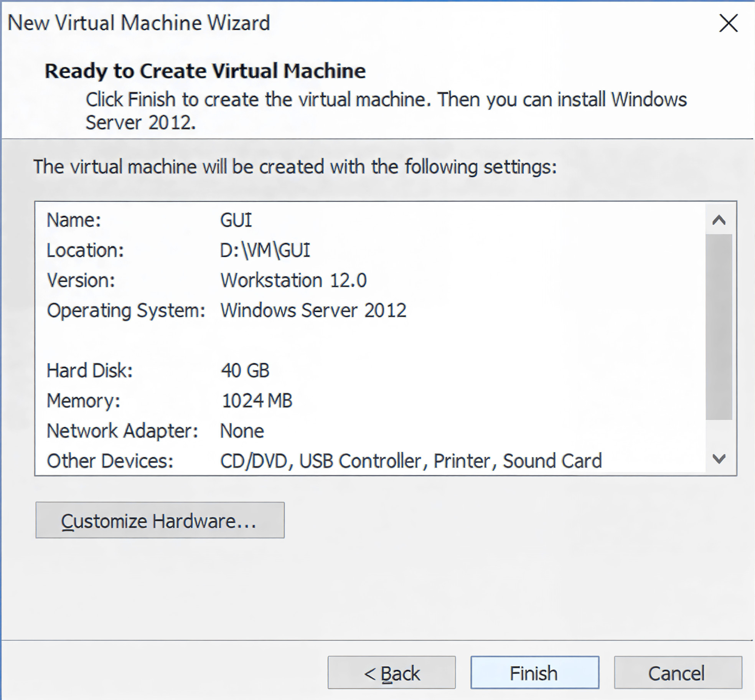The height and width of the screenshot is (700, 755).
Task: Select the Hard Disk 40 GB row
Action: tap(245, 371)
